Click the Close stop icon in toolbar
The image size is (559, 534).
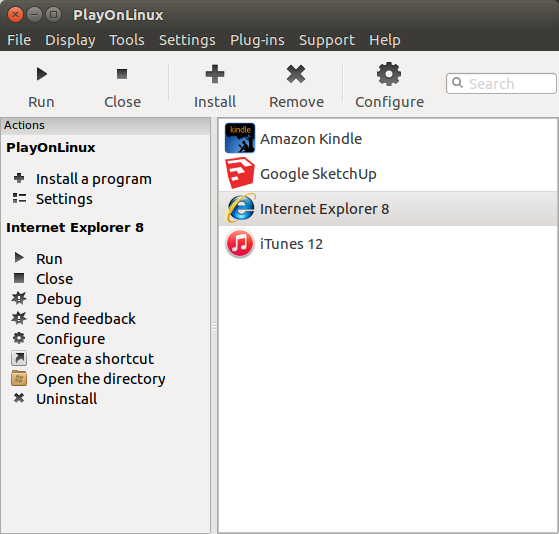tap(122, 74)
